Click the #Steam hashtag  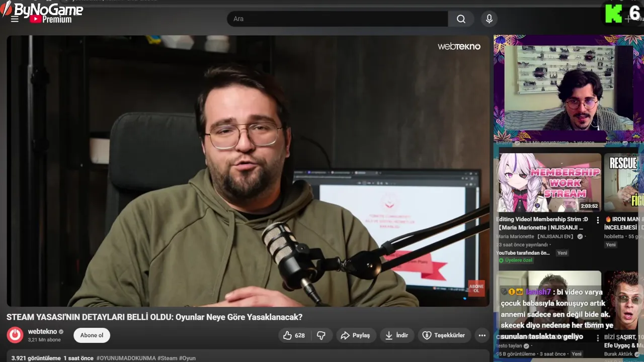click(168, 358)
